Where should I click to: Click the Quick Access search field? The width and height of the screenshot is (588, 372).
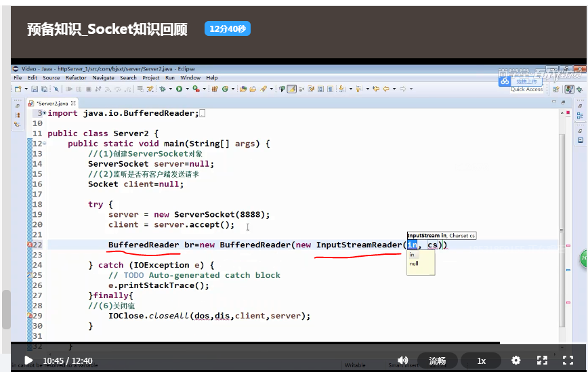click(526, 89)
